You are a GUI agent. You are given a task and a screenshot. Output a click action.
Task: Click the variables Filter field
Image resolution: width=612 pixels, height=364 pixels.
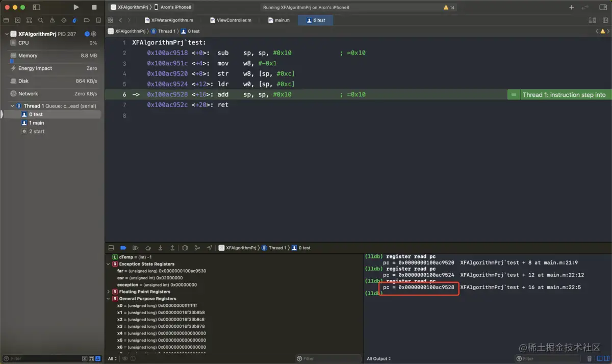coord(328,358)
